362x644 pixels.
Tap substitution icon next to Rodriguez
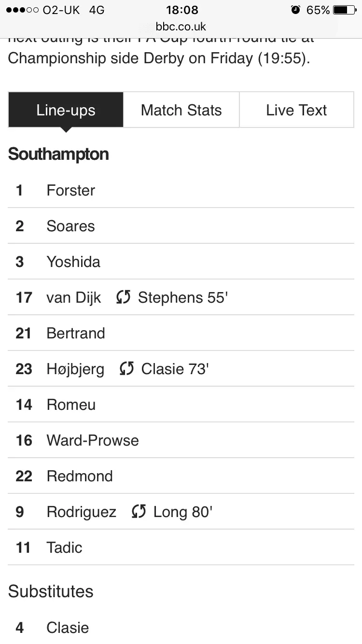tap(139, 512)
